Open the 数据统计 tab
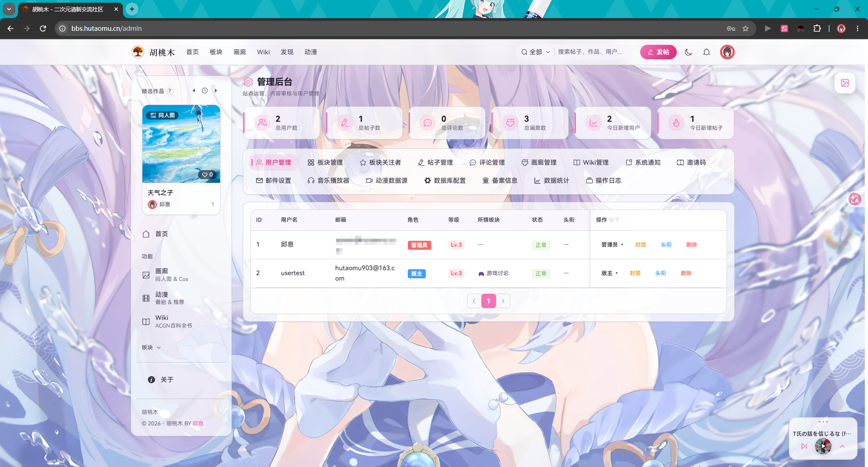 pyautogui.click(x=552, y=181)
